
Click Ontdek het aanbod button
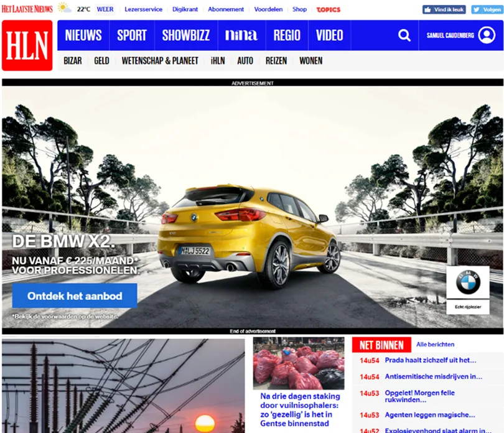point(75,296)
